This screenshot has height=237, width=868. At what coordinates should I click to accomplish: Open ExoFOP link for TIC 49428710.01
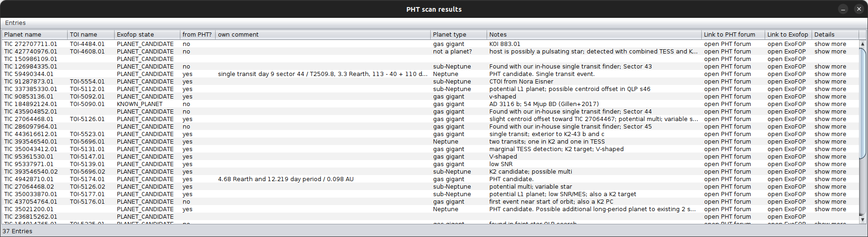[786, 179]
